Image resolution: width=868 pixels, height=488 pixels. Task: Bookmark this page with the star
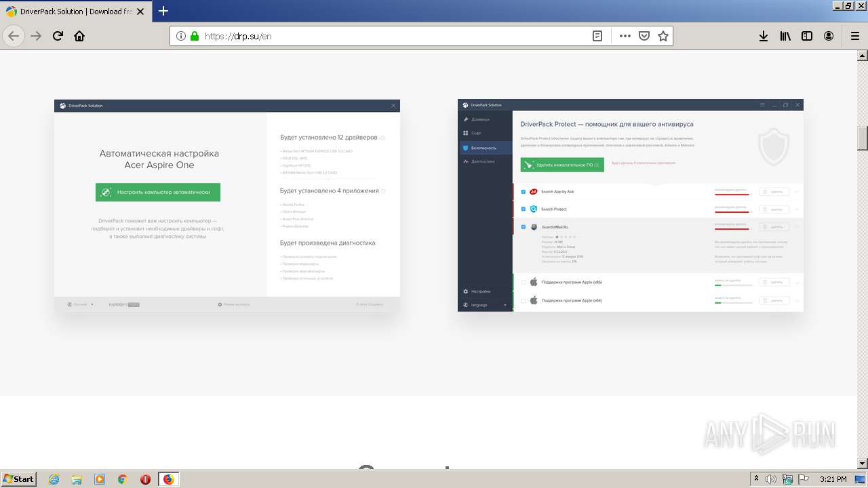[663, 36]
